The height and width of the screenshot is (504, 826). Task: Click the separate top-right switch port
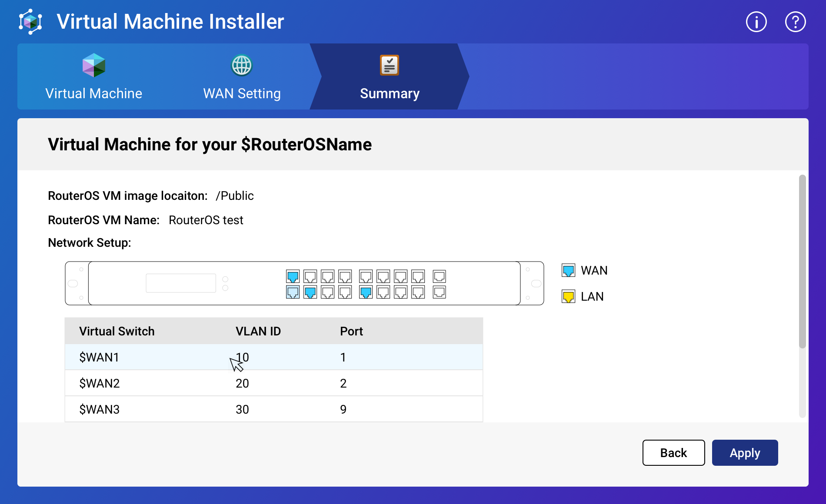pos(440,276)
